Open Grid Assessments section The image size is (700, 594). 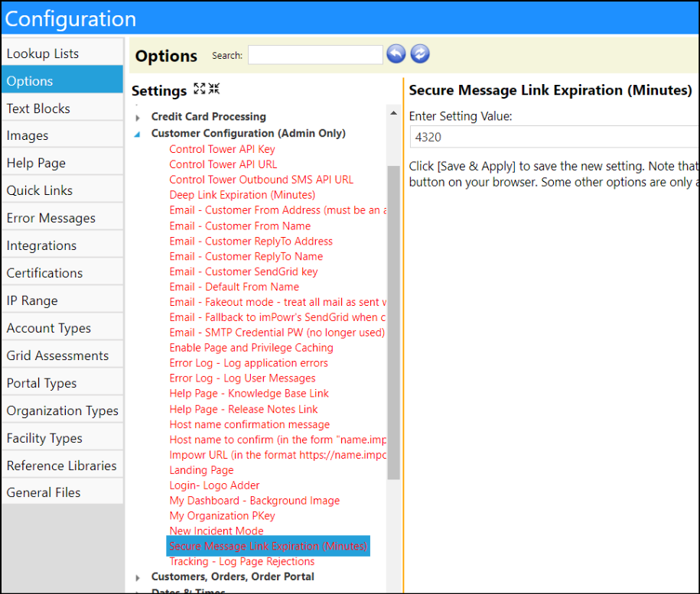63,355
